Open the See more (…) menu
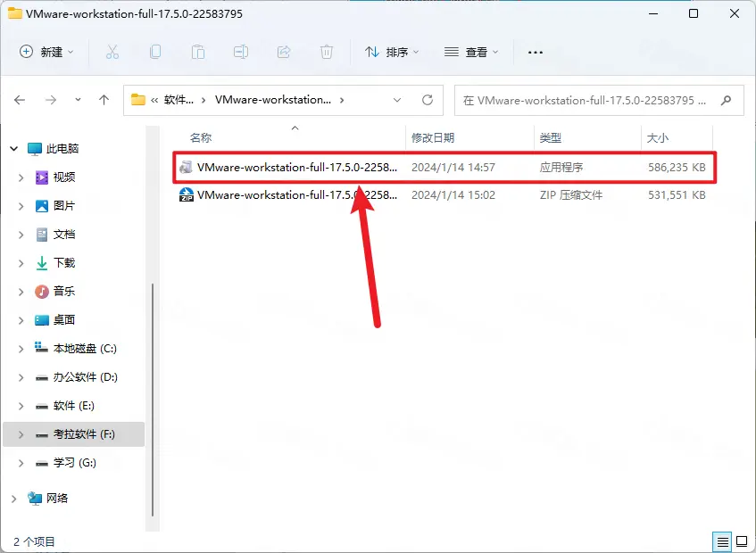 coord(535,53)
